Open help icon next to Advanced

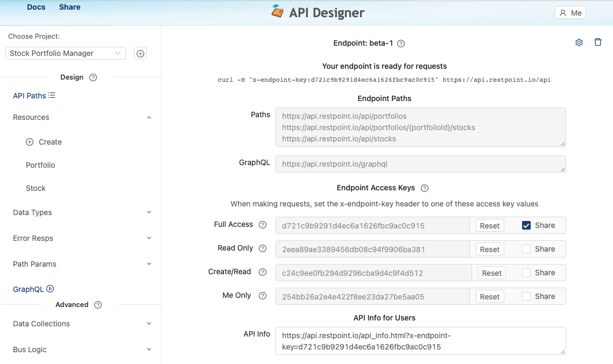pyautogui.click(x=98, y=305)
